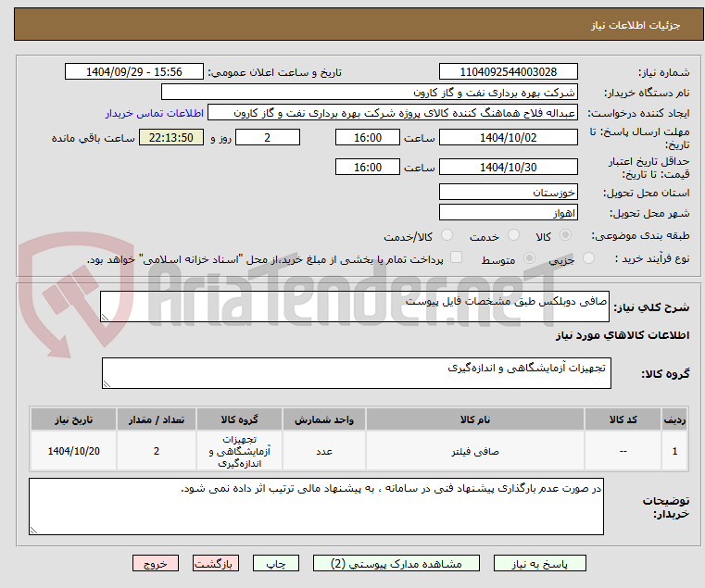The width and height of the screenshot is (705, 588).
Task: Click the 'کد کالا' column header
Action: tap(623, 419)
